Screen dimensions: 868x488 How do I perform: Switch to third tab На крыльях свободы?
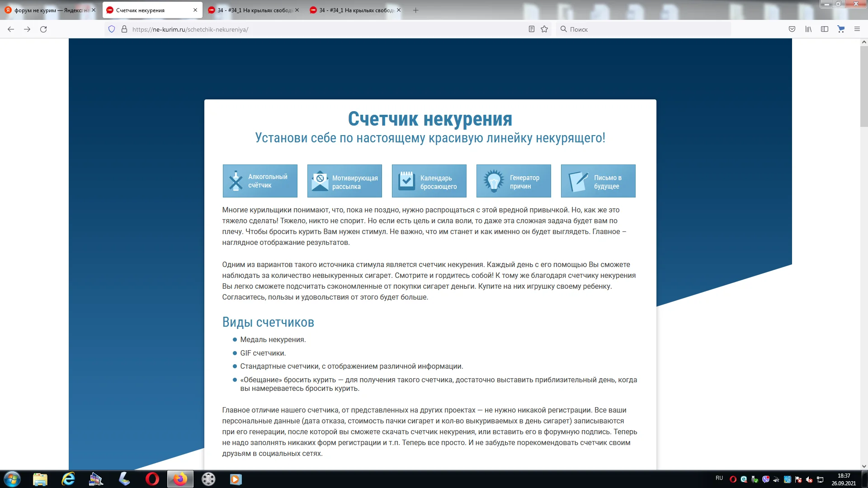coord(253,10)
